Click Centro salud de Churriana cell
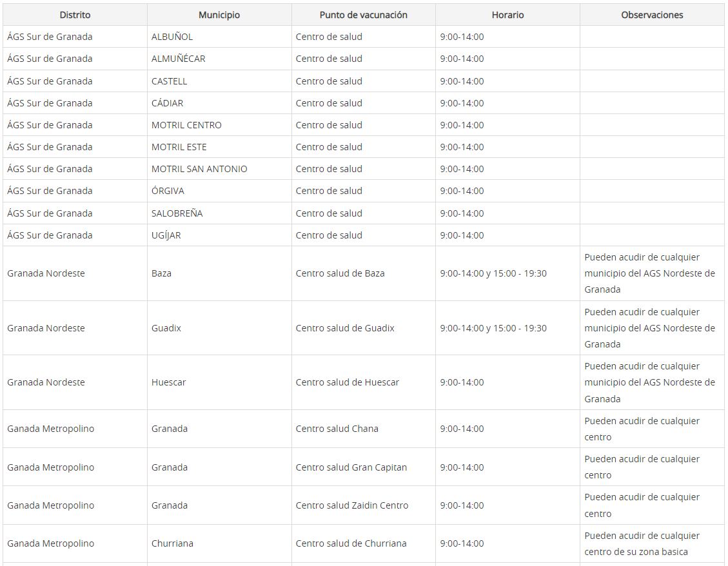Viewport: 728px width, 566px height. (351, 543)
